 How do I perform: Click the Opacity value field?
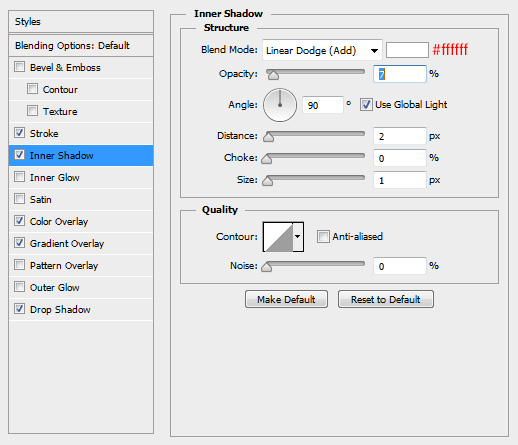coord(400,74)
